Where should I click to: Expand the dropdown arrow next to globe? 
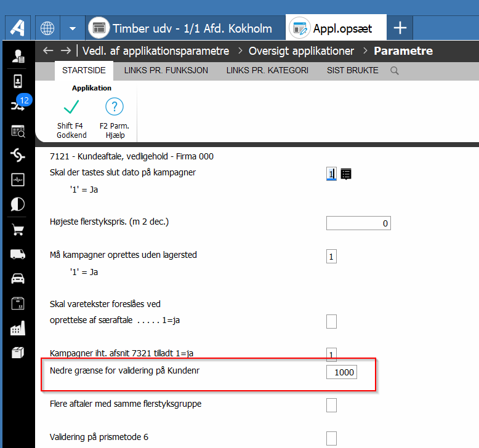73,28
